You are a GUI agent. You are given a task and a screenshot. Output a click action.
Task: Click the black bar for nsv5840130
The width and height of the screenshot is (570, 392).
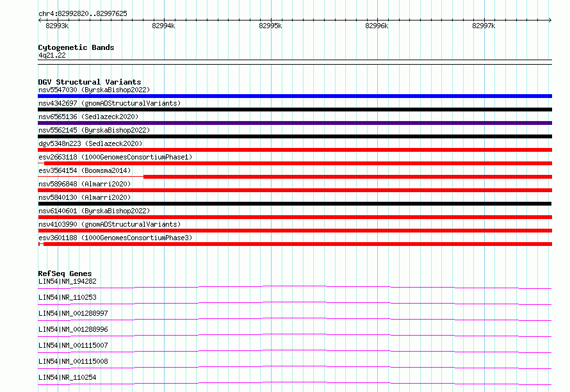[x=295, y=204]
